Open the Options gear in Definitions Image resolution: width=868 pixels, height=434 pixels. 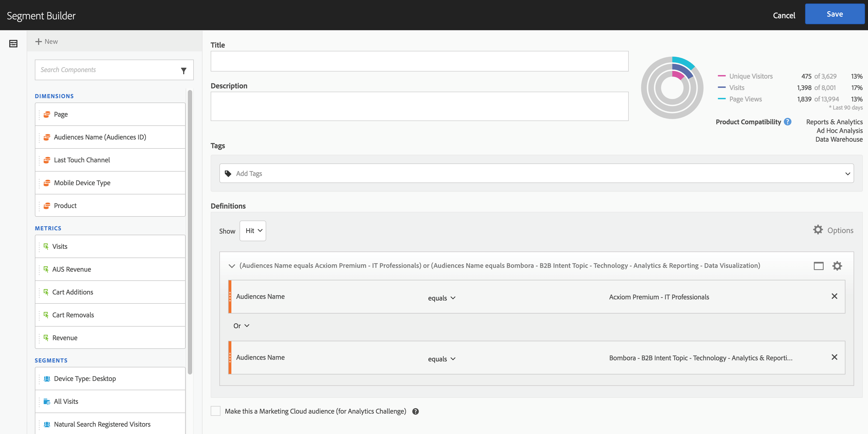(818, 230)
